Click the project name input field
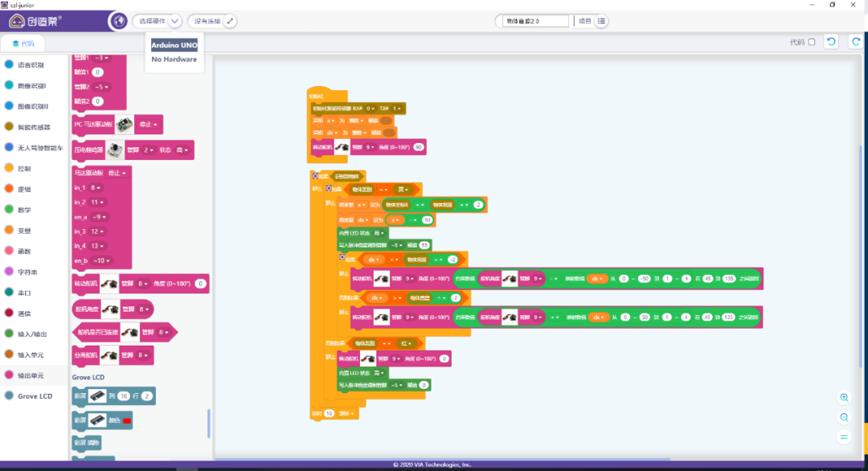This screenshot has height=471, width=868. click(x=534, y=21)
